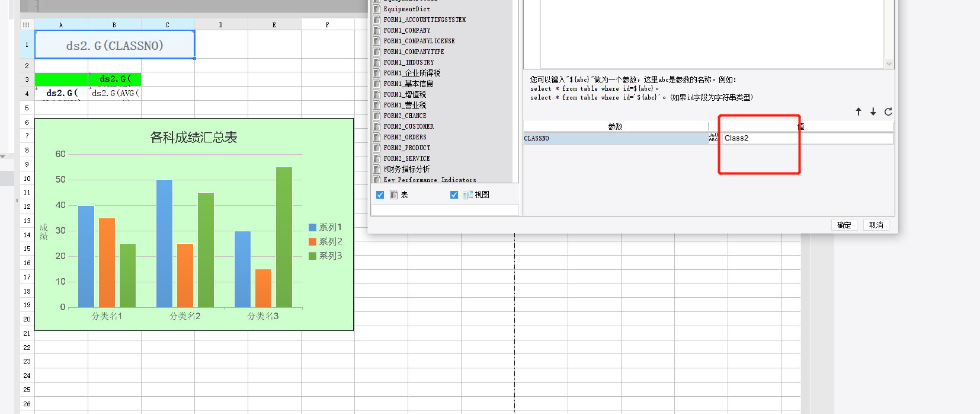This screenshot has width=980, height=414.
Task: Select the FORM2_SERVICE table entry
Action: tap(406, 158)
